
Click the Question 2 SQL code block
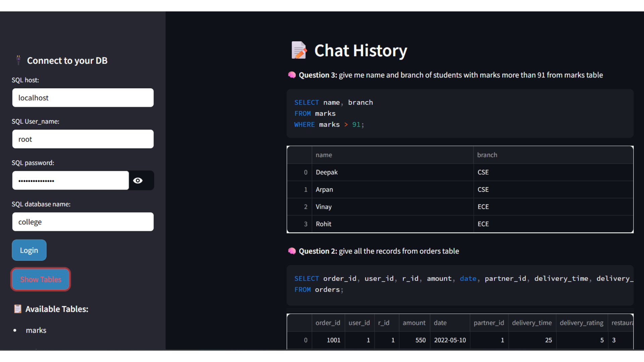point(460,285)
